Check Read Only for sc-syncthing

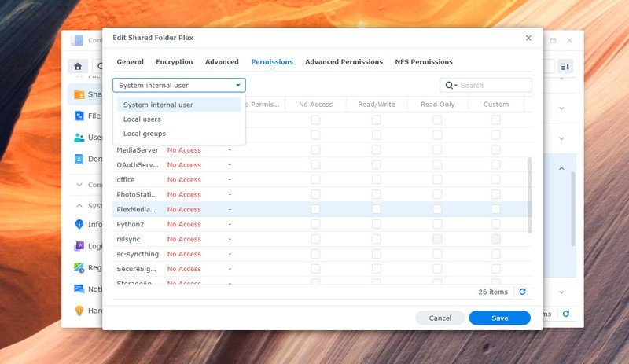[437, 254]
